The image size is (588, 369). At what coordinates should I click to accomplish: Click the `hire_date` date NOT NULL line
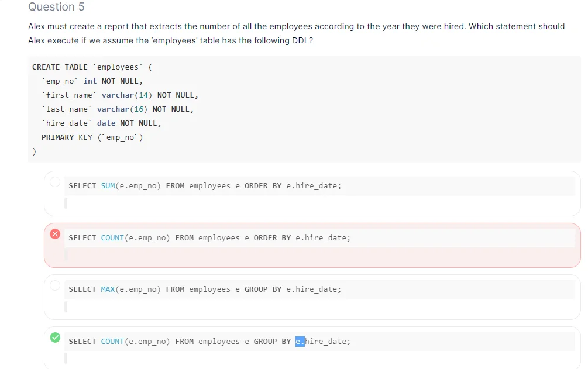[x=101, y=123]
